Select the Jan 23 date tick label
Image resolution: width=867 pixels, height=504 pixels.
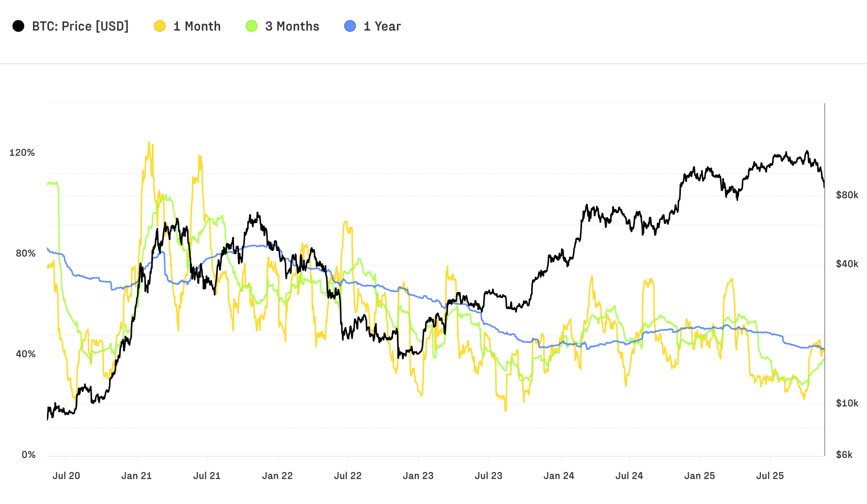point(418,476)
